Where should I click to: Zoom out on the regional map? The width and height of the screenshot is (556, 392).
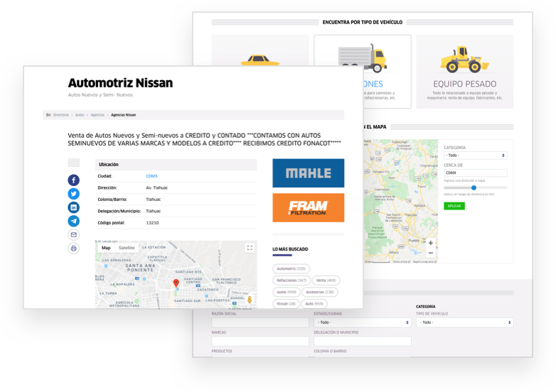(x=430, y=253)
